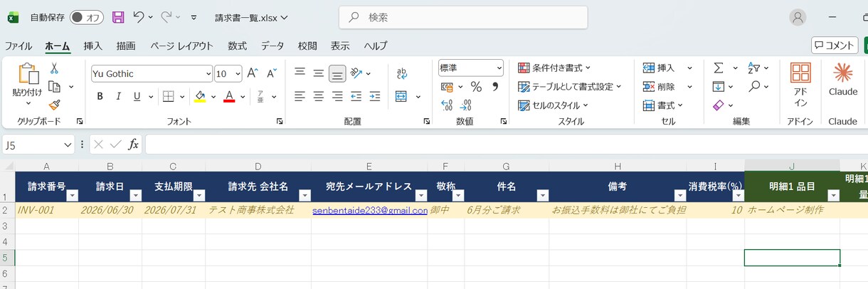Select cell containing INV-001
Image resolution: width=868 pixels, height=289 pixels.
coord(47,211)
